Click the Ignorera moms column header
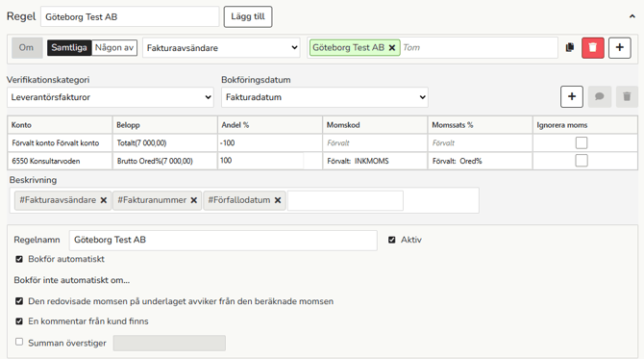This screenshot has width=644, height=359. click(584, 125)
